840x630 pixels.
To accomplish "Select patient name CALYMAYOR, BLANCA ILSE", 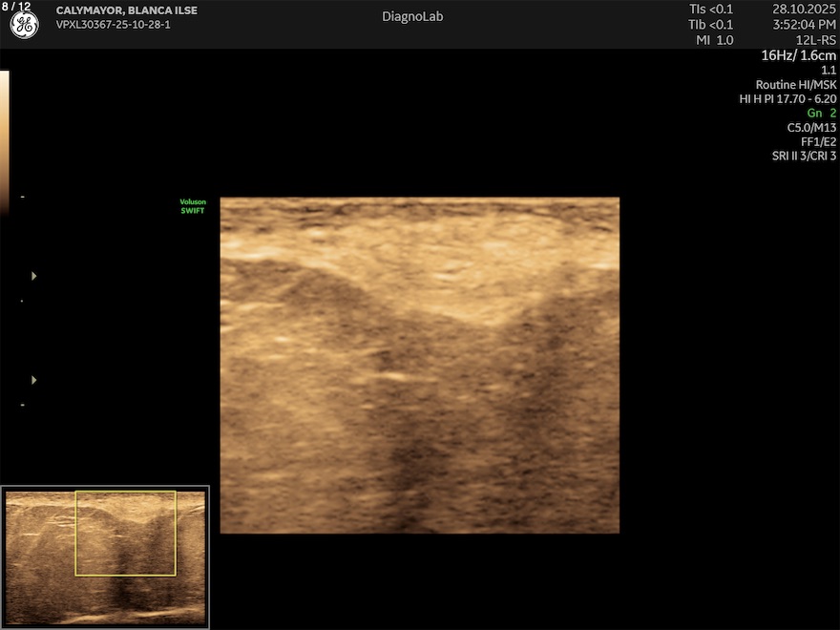I will (126, 10).
